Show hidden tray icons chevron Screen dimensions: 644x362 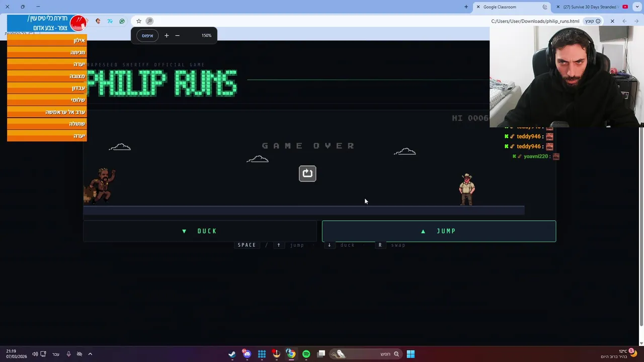pos(90,354)
